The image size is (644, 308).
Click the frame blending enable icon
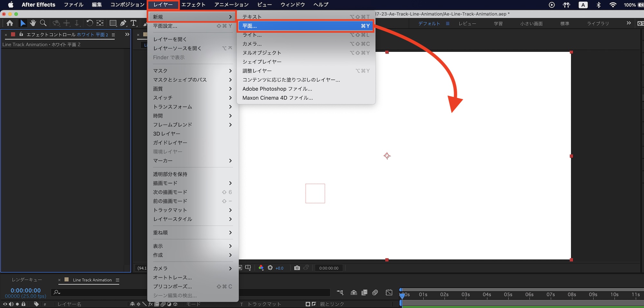(365, 292)
